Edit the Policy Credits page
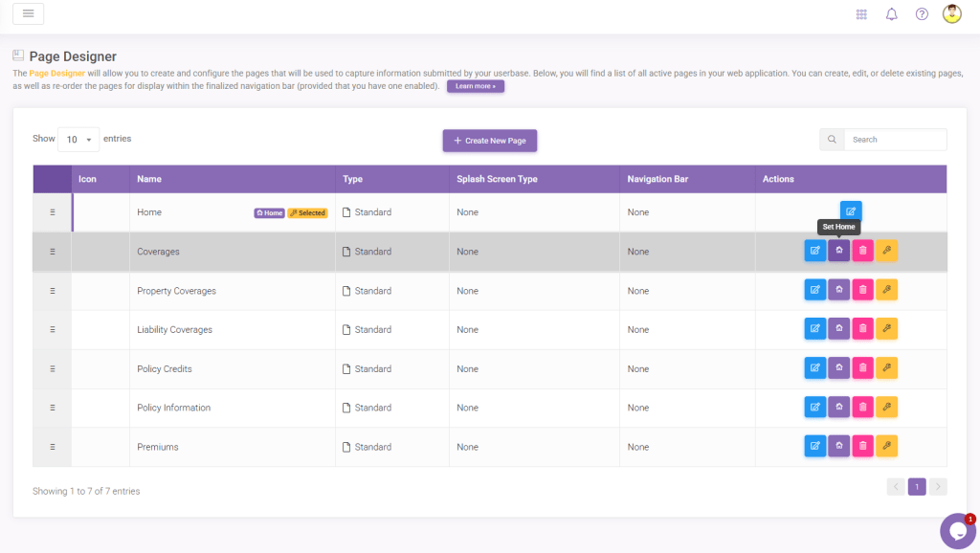The height and width of the screenshot is (553, 980). (x=814, y=368)
